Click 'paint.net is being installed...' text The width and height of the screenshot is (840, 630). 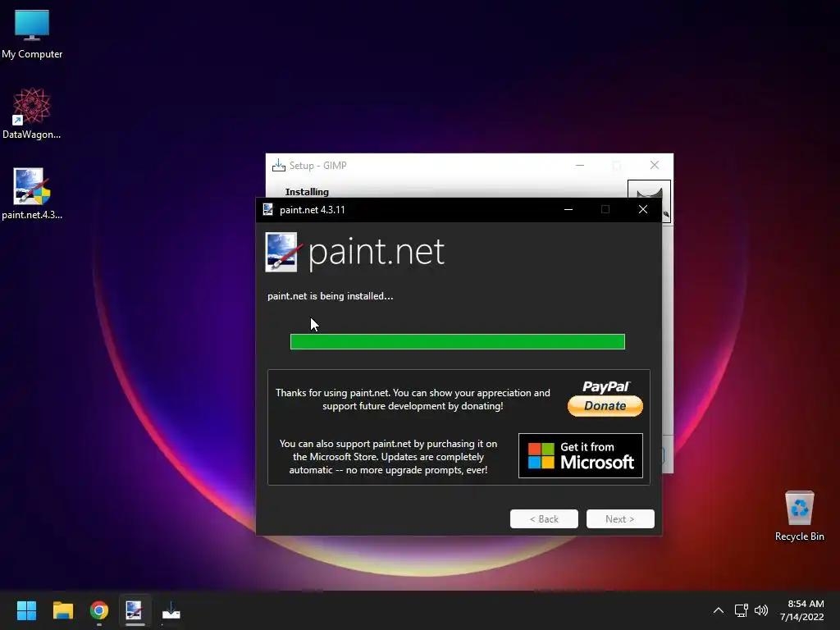[330, 296]
